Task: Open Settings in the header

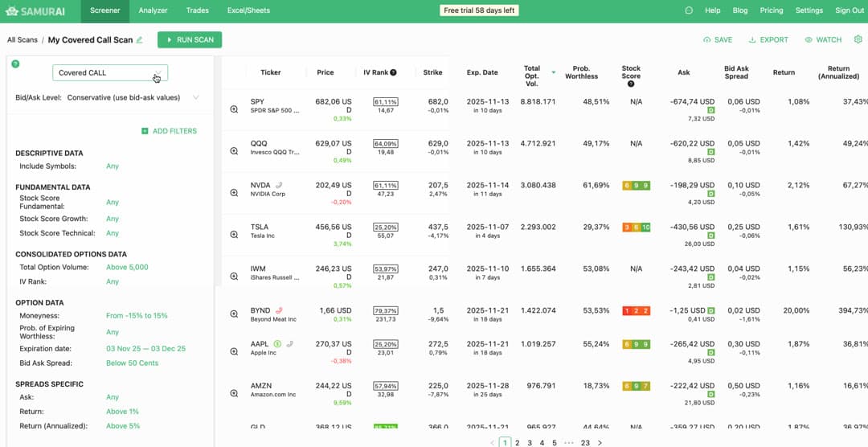Action: click(809, 10)
